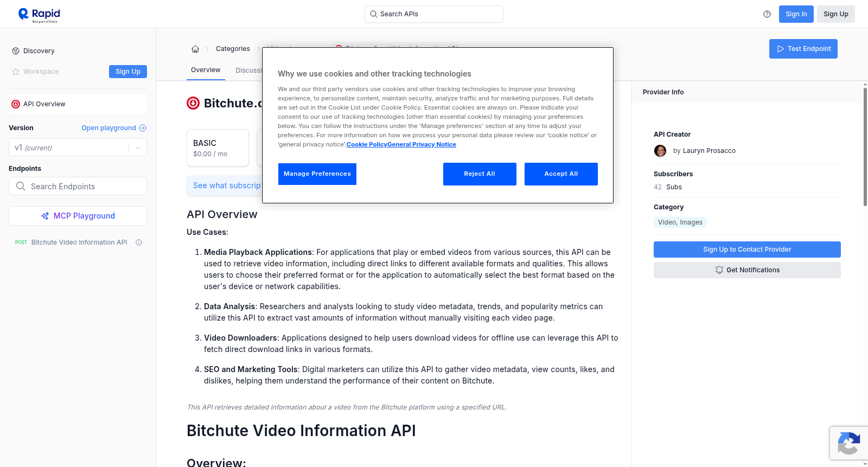The image size is (868, 467).
Task: Click MCP Playground button
Action: (78, 216)
